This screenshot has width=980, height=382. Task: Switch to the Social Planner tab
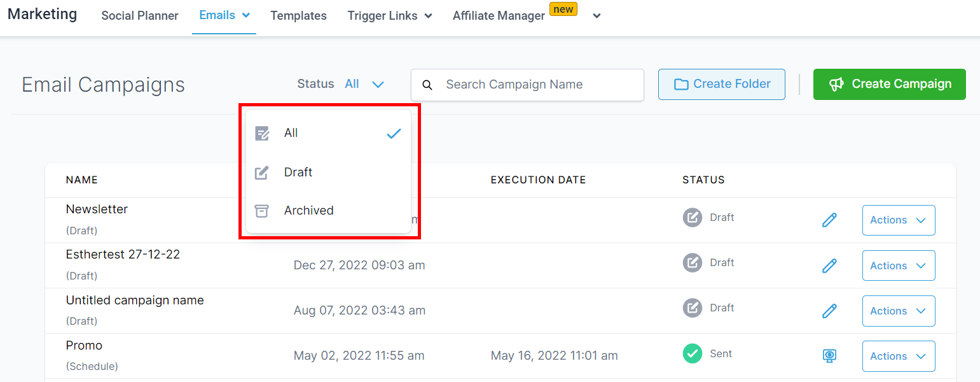pyautogui.click(x=140, y=16)
